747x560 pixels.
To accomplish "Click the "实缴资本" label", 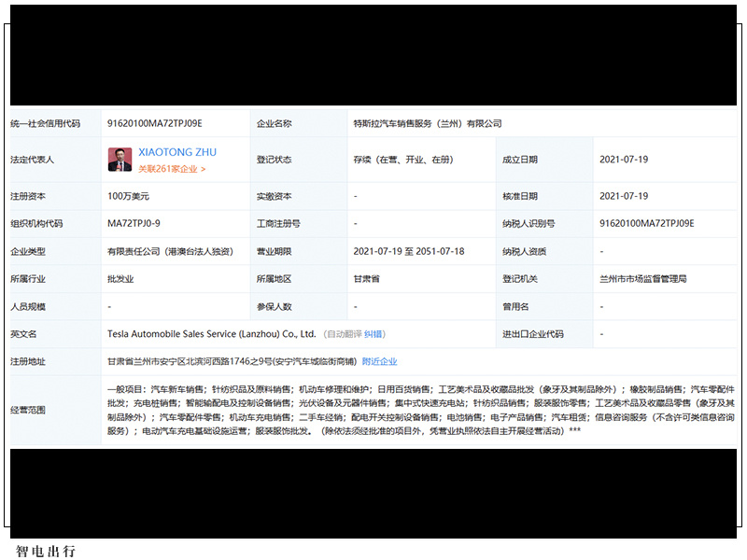I will 275,196.
